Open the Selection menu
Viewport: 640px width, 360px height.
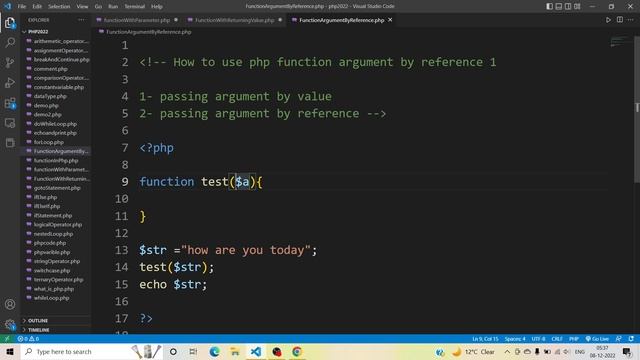[x=59, y=7]
